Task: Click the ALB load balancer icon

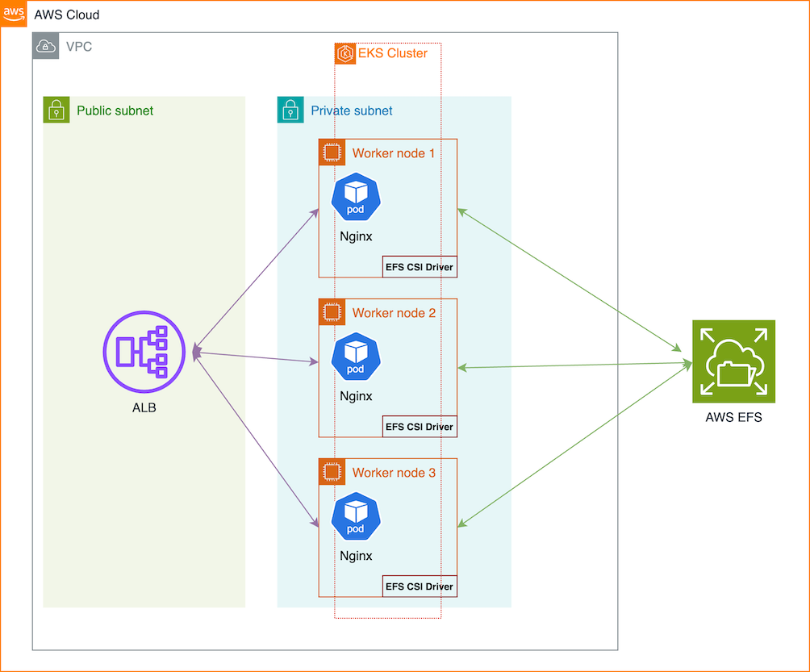Action: (x=144, y=352)
